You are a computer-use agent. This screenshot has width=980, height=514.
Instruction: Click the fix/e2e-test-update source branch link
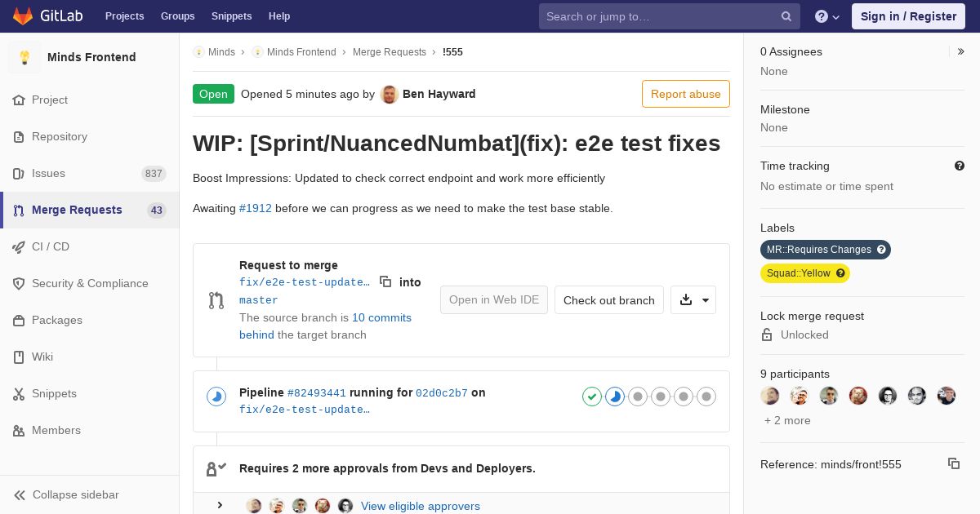[305, 282]
